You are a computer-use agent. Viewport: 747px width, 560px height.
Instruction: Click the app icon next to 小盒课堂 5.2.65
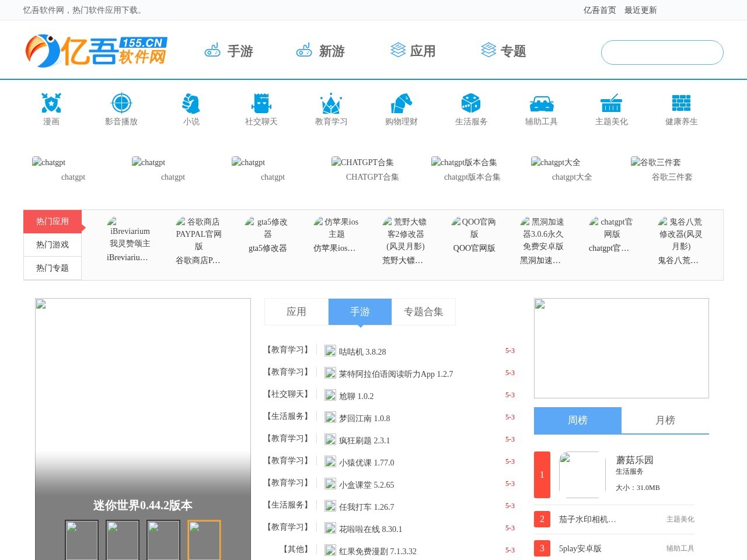coord(330,484)
